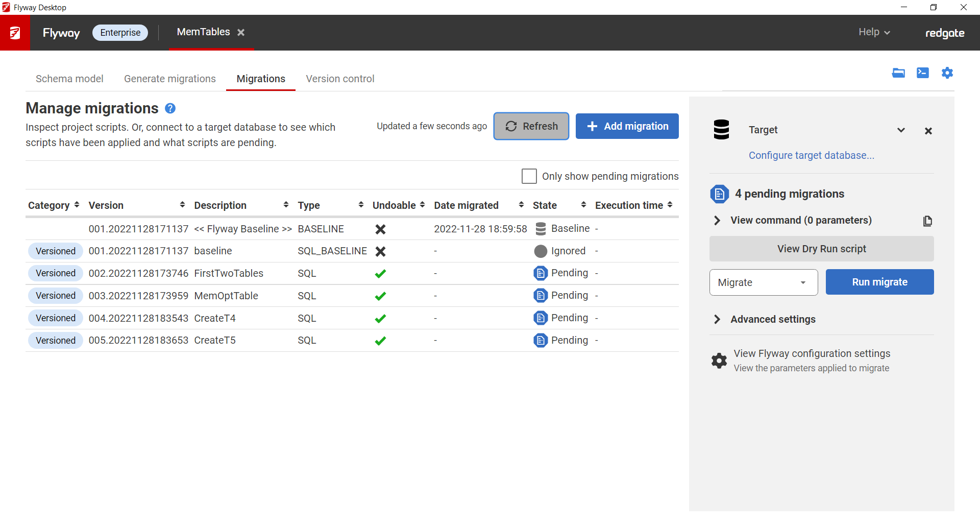980x526 pixels.
Task: Toggle sorting on the Version column
Action: 182,204
